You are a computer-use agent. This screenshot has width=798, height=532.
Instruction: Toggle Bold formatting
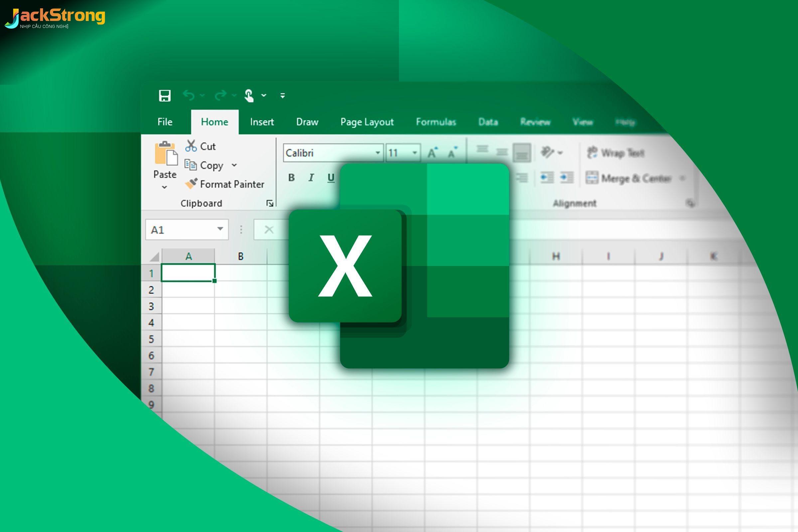(x=291, y=178)
